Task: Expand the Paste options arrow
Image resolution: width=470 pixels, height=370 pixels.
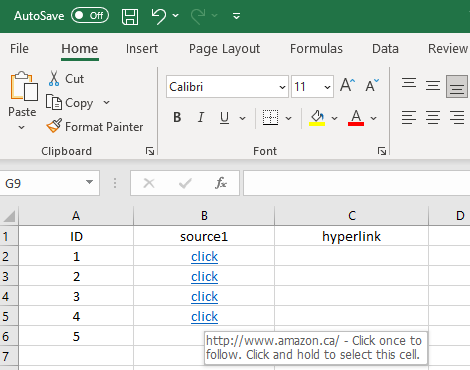Action: point(22,127)
